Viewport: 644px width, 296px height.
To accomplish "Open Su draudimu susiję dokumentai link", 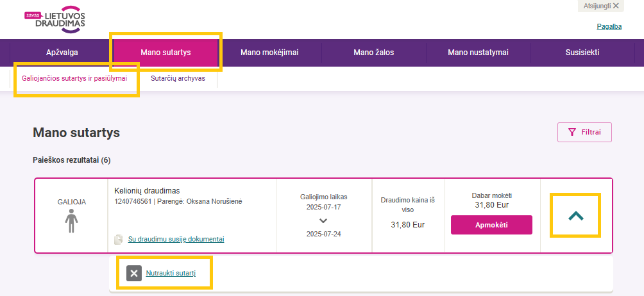I will [x=176, y=239].
